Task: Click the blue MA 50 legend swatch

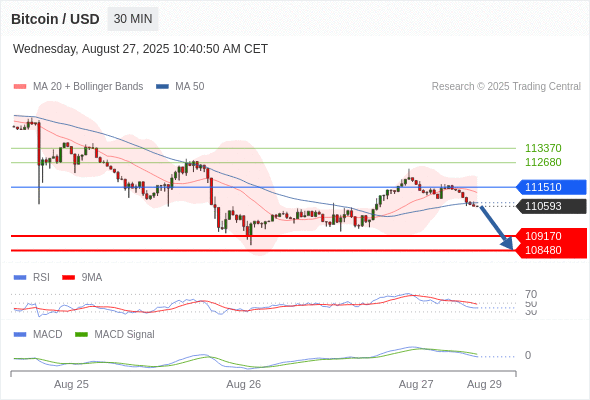Action: click(162, 87)
